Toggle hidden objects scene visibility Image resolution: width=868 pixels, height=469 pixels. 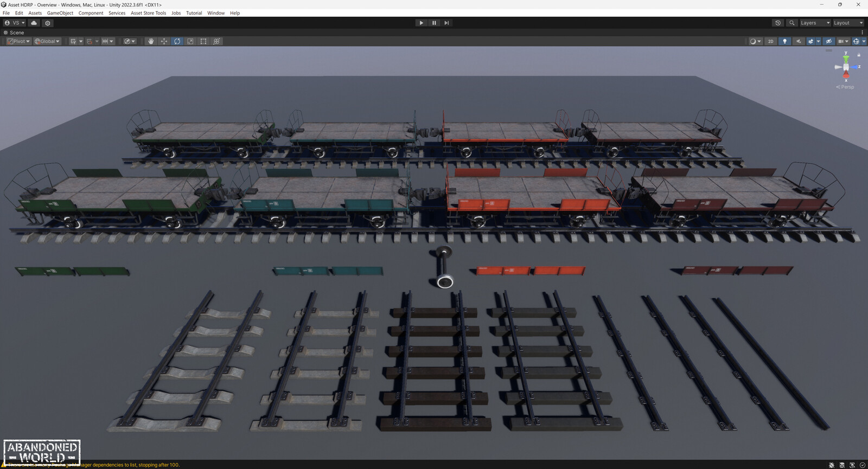pos(828,41)
